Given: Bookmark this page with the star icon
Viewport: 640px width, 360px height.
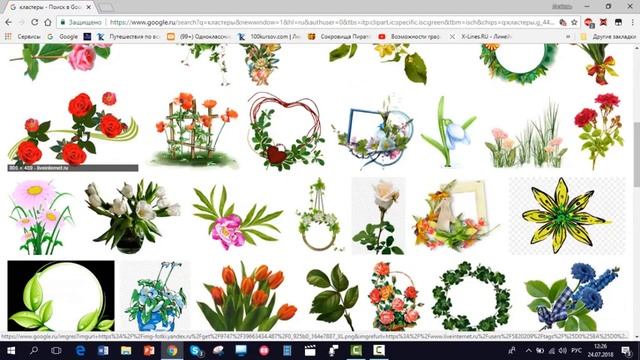Looking at the screenshot, I should point(574,22).
